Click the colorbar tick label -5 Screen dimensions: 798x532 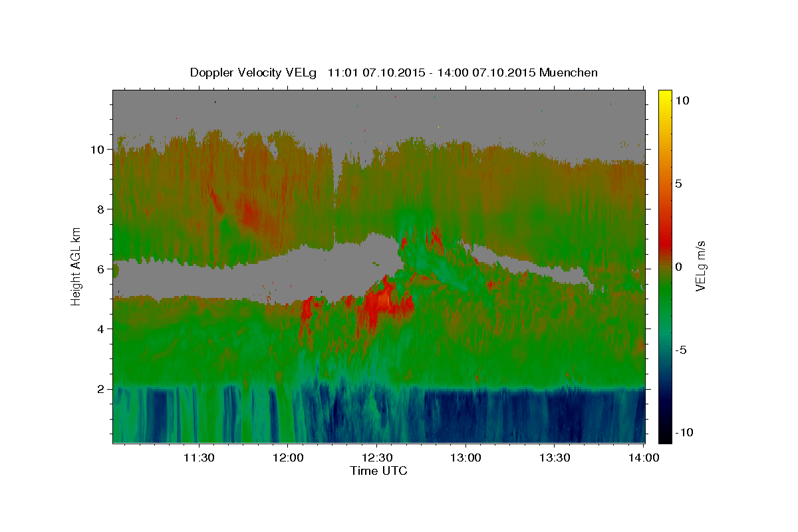(681, 350)
